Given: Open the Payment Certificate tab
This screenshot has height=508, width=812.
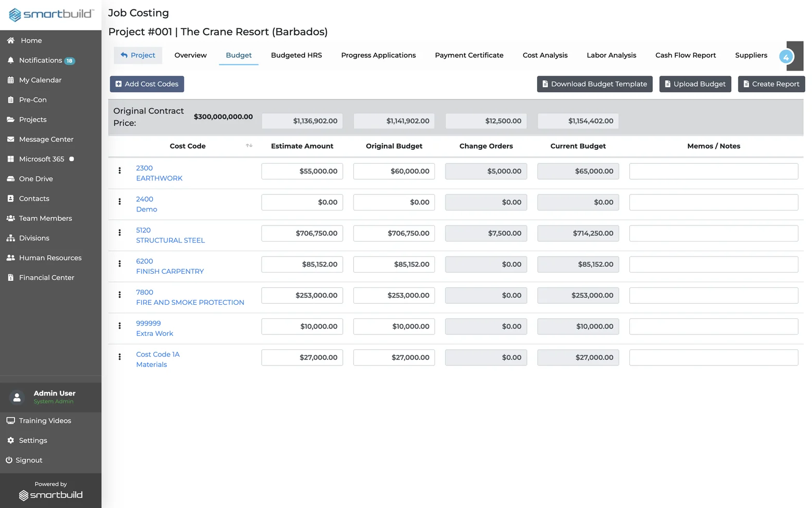Looking at the screenshot, I should (x=469, y=55).
